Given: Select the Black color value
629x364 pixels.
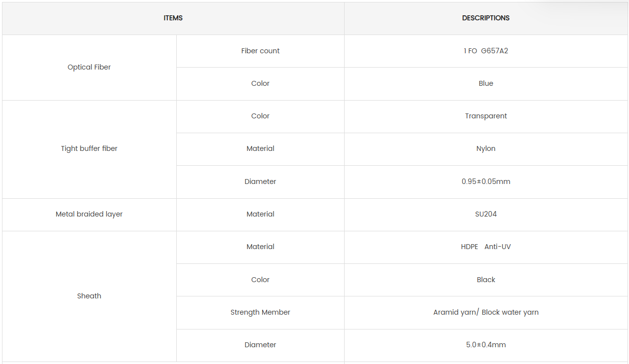Looking at the screenshot, I should coord(486,280).
